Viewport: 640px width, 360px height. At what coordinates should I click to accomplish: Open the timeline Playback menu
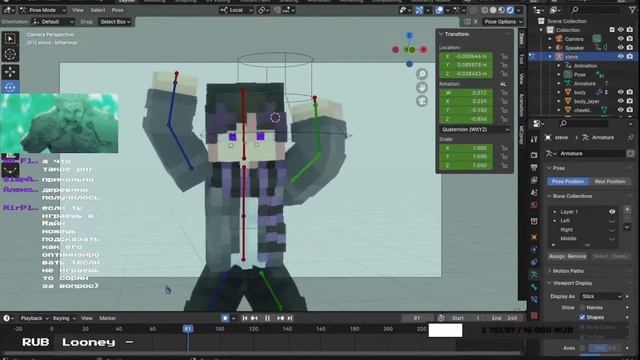tap(34, 318)
